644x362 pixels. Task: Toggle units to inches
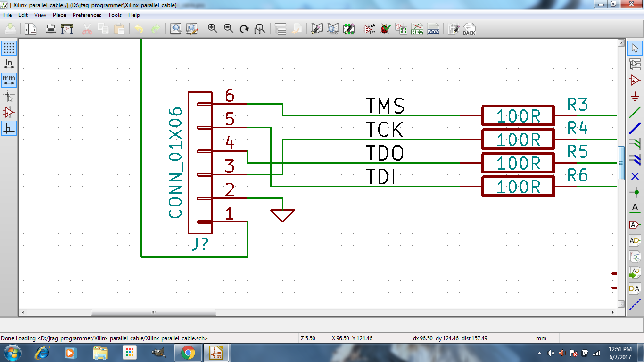[x=9, y=63]
